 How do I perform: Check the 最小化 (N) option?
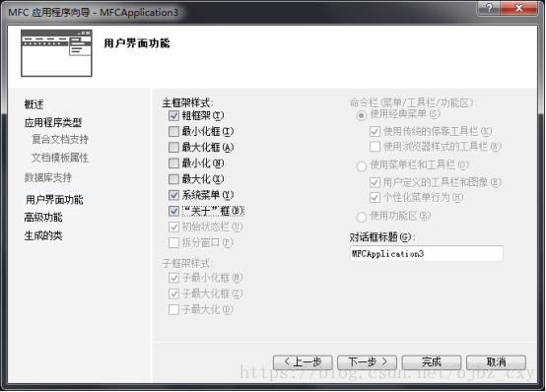(x=173, y=163)
